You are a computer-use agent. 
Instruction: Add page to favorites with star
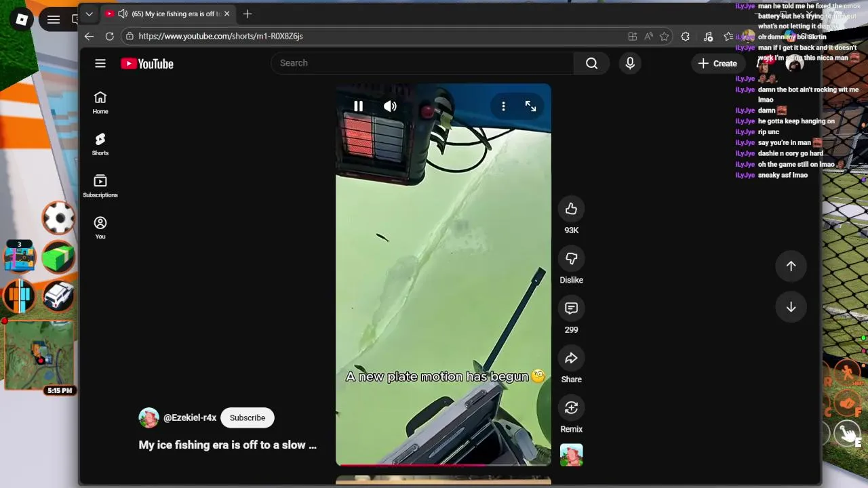[x=665, y=37]
